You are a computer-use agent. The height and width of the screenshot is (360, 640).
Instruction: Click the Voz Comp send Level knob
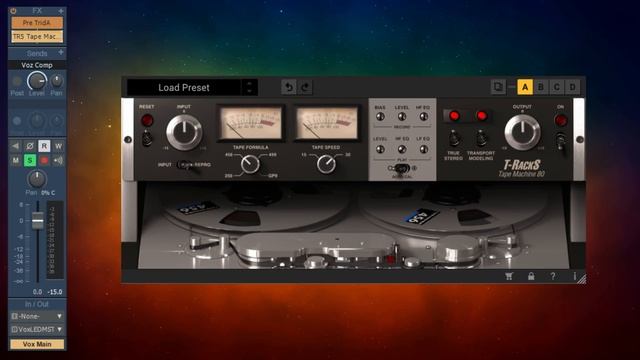click(37, 81)
